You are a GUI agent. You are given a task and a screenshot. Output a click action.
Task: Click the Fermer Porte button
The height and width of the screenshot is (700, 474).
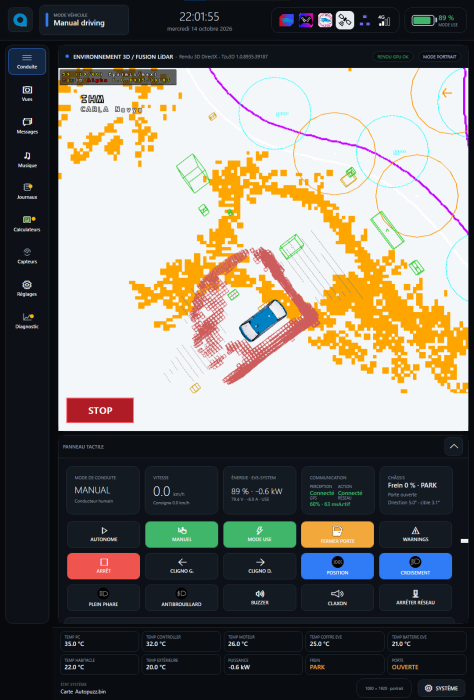coord(337,534)
